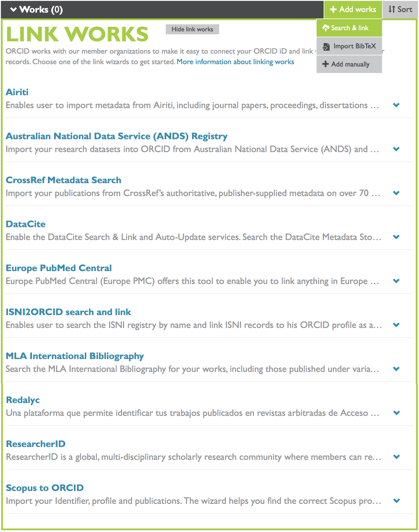419x532 pixels.
Task: Open the DataCite link wizard
Action: 26,224
